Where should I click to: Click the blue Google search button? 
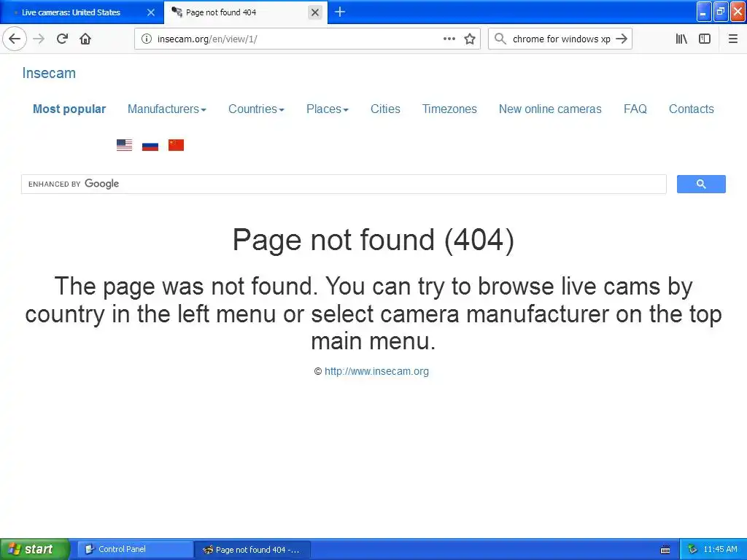[x=701, y=184]
